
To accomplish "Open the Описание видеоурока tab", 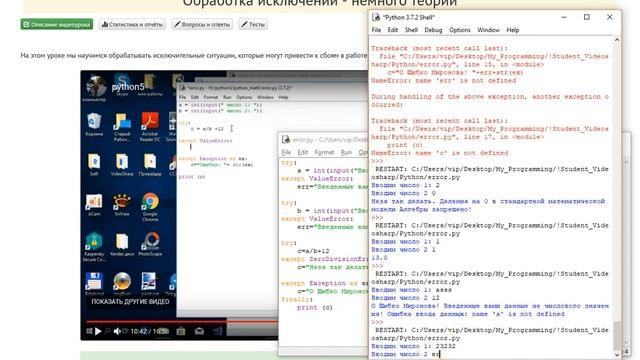I will point(57,24).
